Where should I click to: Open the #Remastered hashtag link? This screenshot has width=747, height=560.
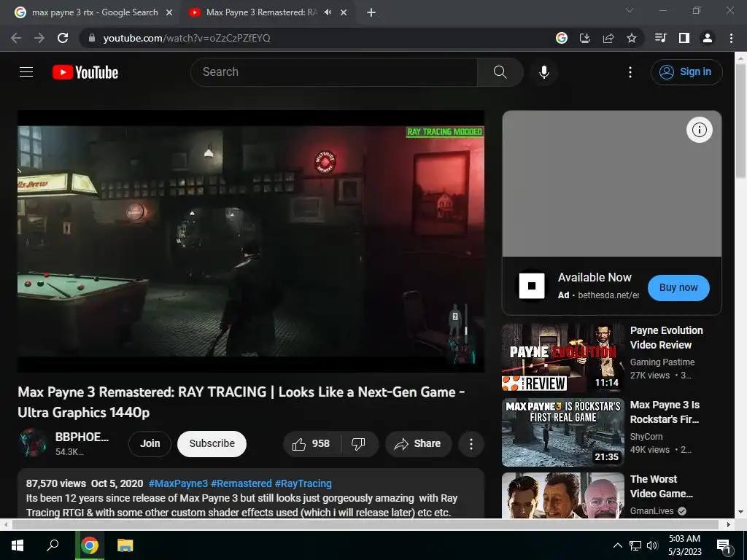click(241, 483)
